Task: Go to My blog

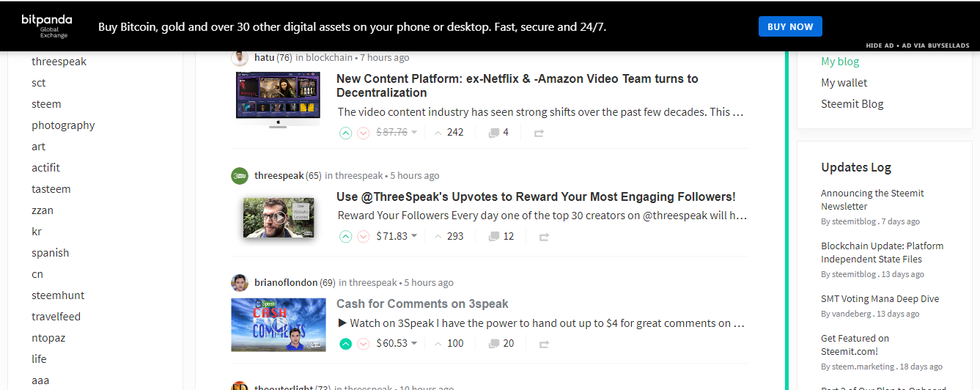Action: pyautogui.click(x=840, y=62)
